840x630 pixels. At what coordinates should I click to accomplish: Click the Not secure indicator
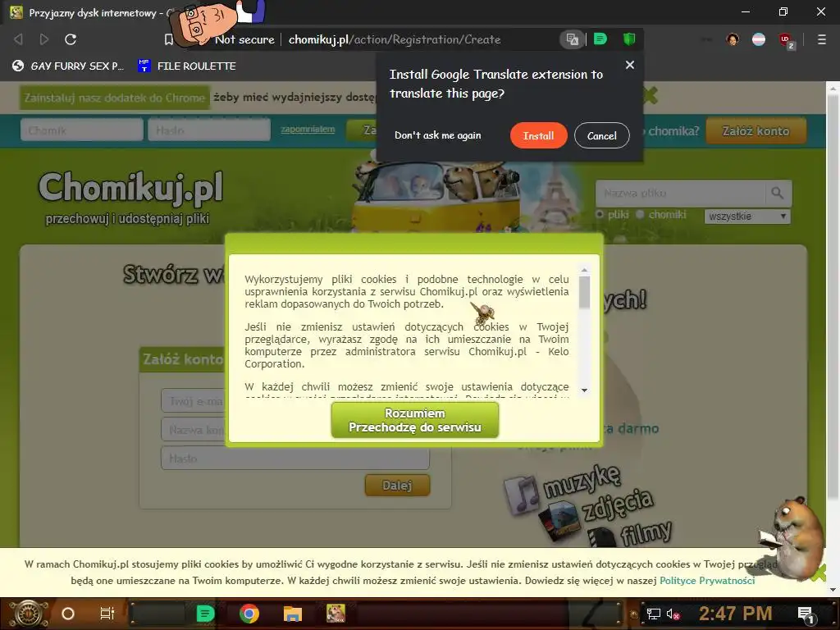(x=244, y=39)
